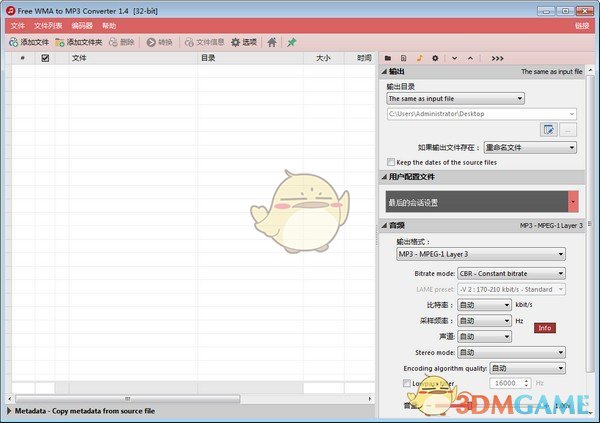
Task: Sort by the 时间 column header
Action: 360,58
